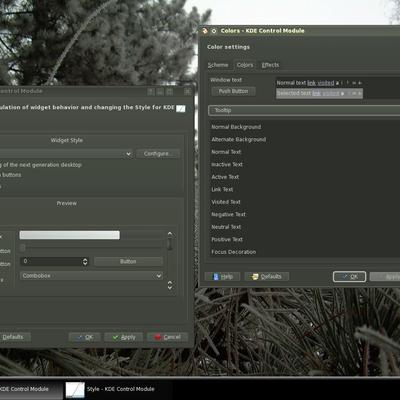Click 'link' in Normal text preview row
400x400 pixels.
pyautogui.click(x=311, y=83)
